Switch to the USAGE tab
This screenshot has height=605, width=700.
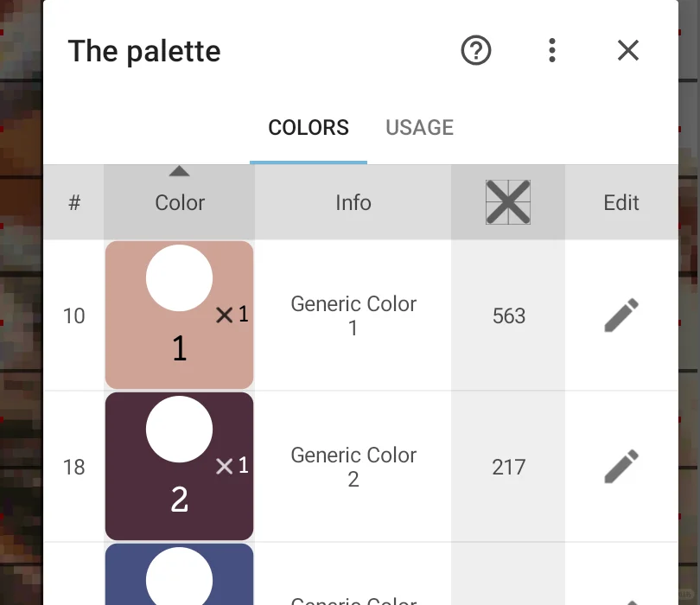419,128
